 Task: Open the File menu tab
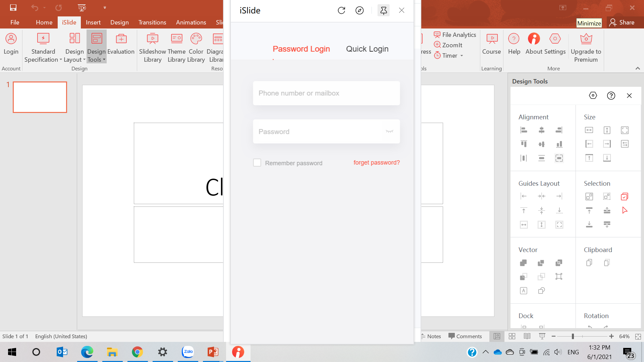click(15, 22)
